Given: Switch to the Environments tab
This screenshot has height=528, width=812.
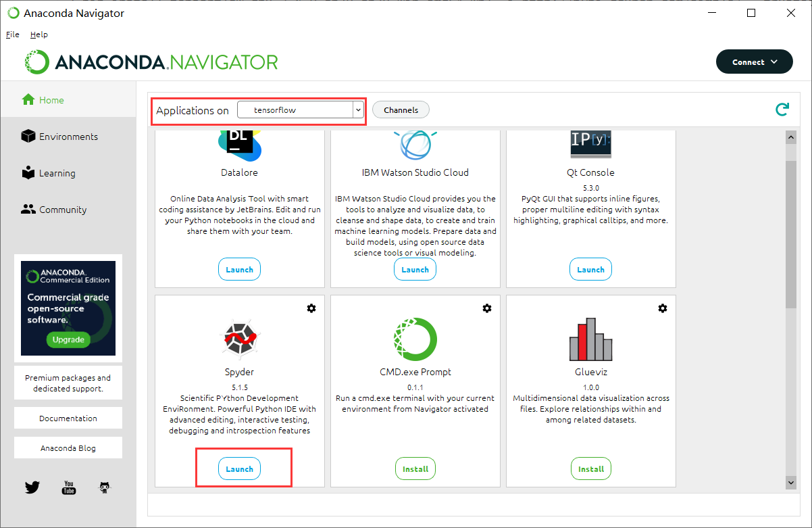Looking at the screenshot, I should (68, 137).
